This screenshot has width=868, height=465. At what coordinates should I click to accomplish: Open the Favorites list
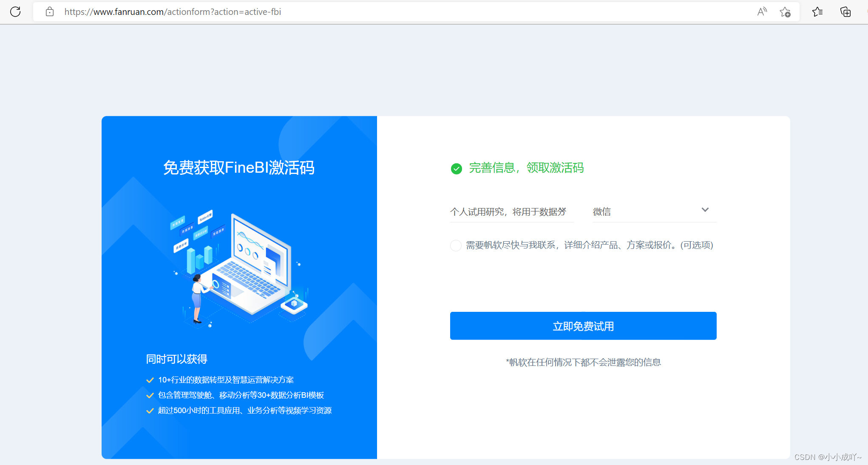(817, 12)
